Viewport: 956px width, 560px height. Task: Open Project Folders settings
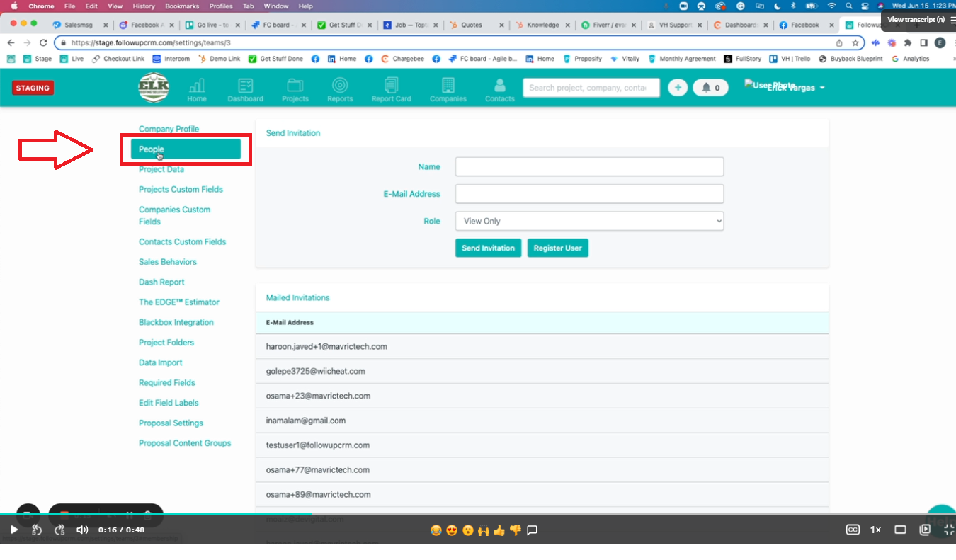[166, 342]
